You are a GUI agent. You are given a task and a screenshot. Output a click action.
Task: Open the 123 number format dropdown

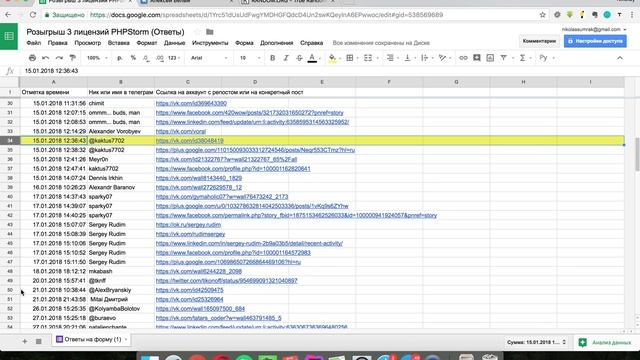[x=174, y=58]
